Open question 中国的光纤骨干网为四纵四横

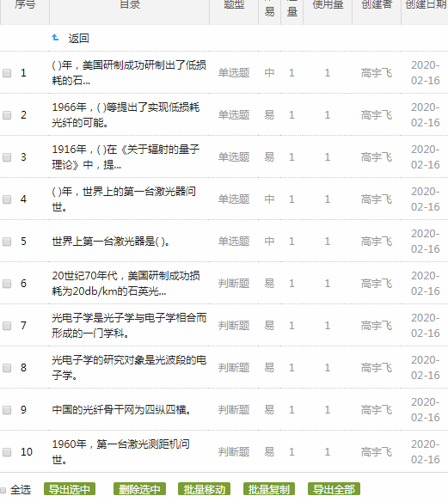[122, 410]
